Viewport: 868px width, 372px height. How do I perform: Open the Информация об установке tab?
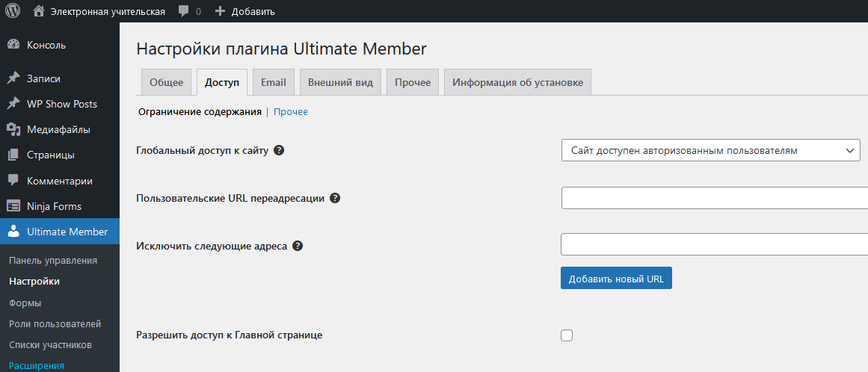pos(517,82)
